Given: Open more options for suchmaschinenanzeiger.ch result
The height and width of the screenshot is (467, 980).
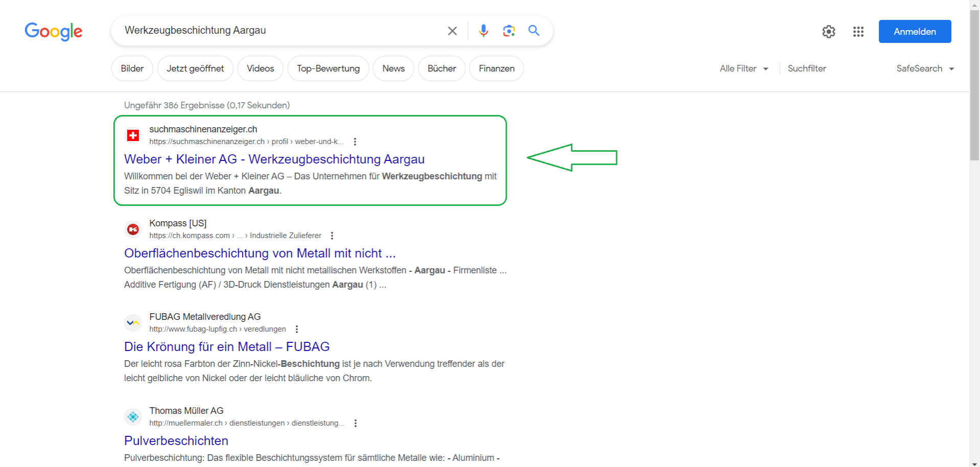Looking at the screenshot, I should 355,142.
